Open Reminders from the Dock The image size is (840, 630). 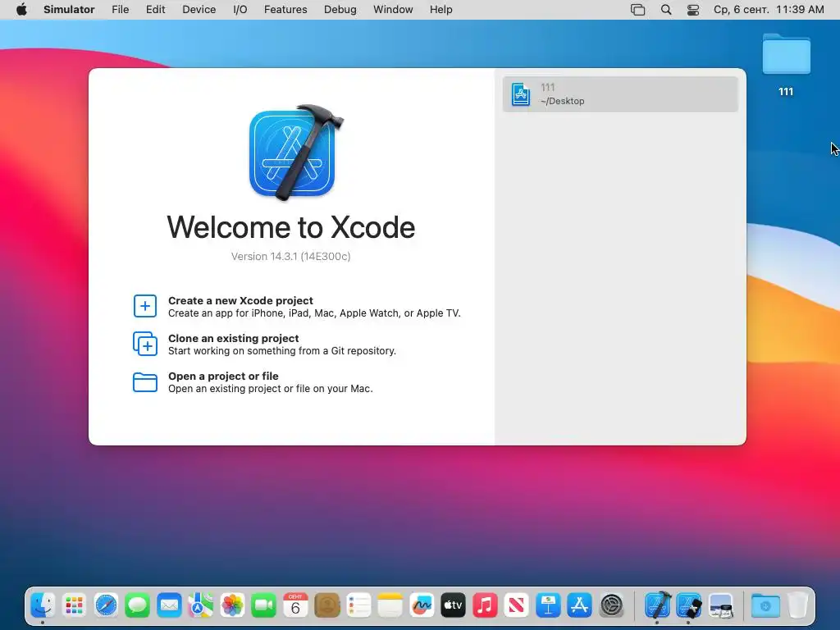(358, 606)
